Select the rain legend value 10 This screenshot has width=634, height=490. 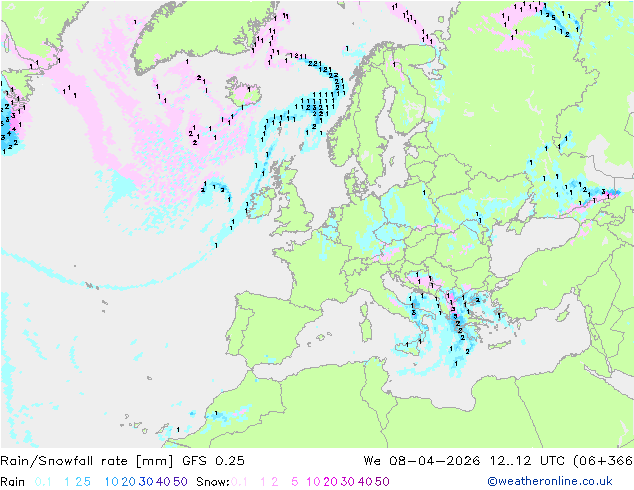pos(112,482)
